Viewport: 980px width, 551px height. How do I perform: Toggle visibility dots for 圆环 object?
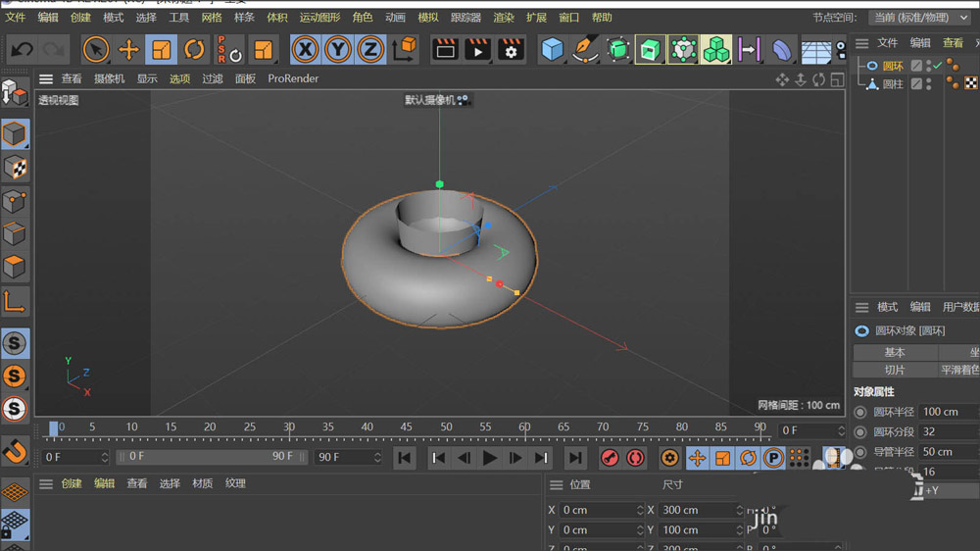point(929,66)
